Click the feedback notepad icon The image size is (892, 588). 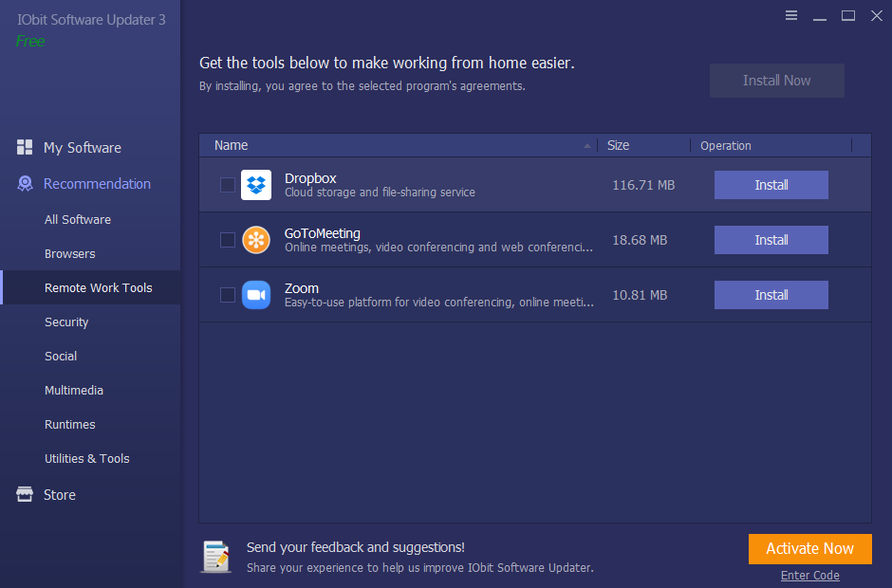(216, 557)
